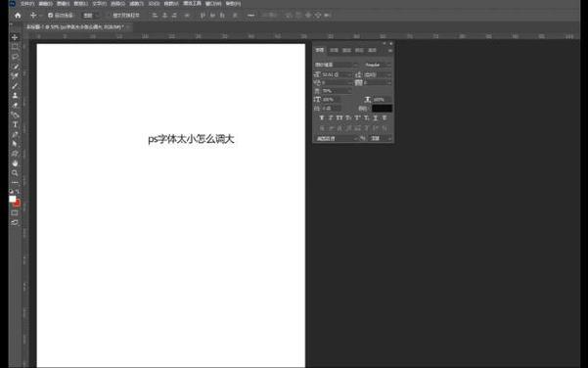Toggle Faux Italic in Character panel

pyautogui.click(x=331, y=117)
